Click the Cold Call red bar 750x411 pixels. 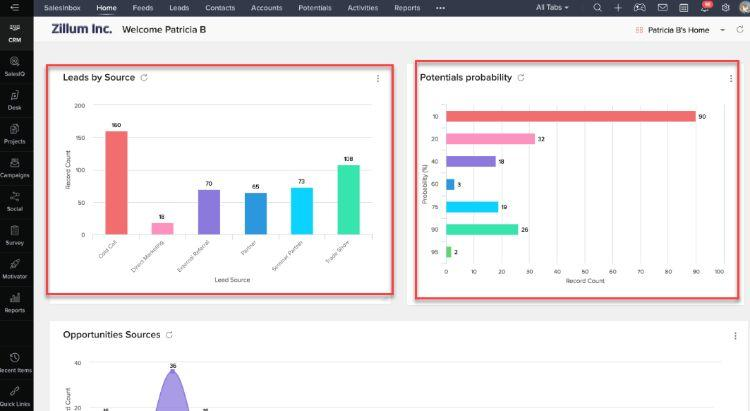point(116,183)
